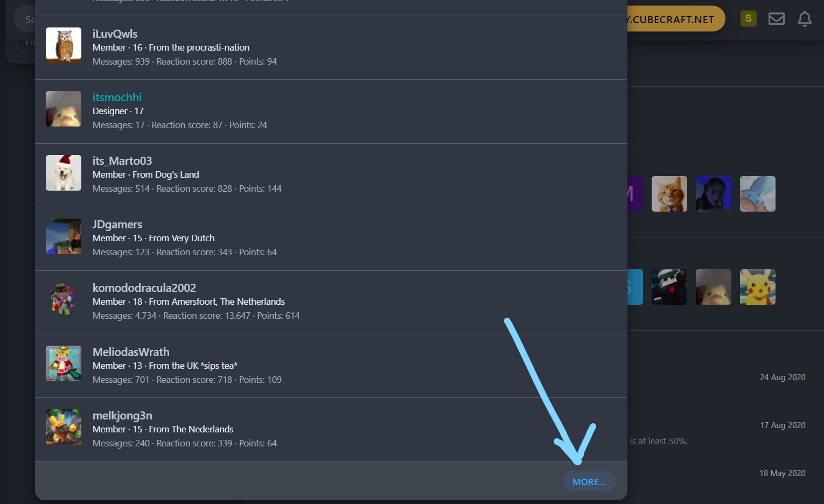
Task: Click 'Messages: 939' text for iLuvQwls
Action: tap(121, 61)
